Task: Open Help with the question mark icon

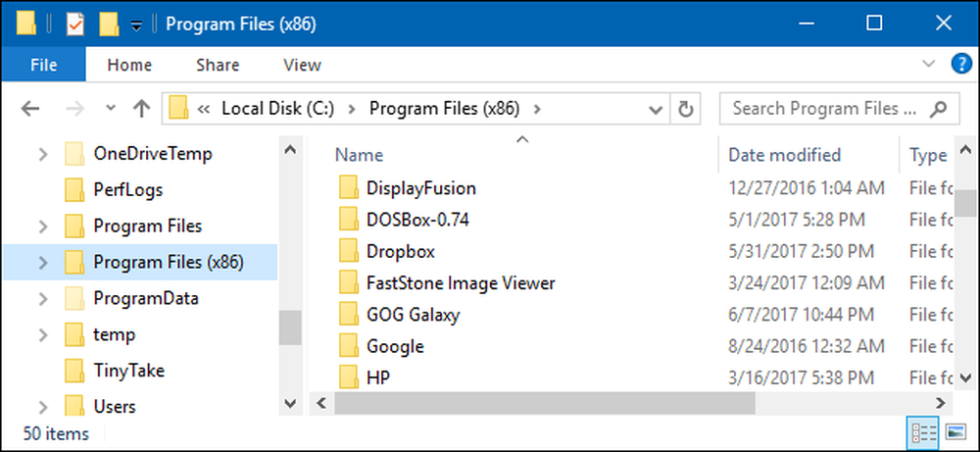Action: (x=960, y=64)
